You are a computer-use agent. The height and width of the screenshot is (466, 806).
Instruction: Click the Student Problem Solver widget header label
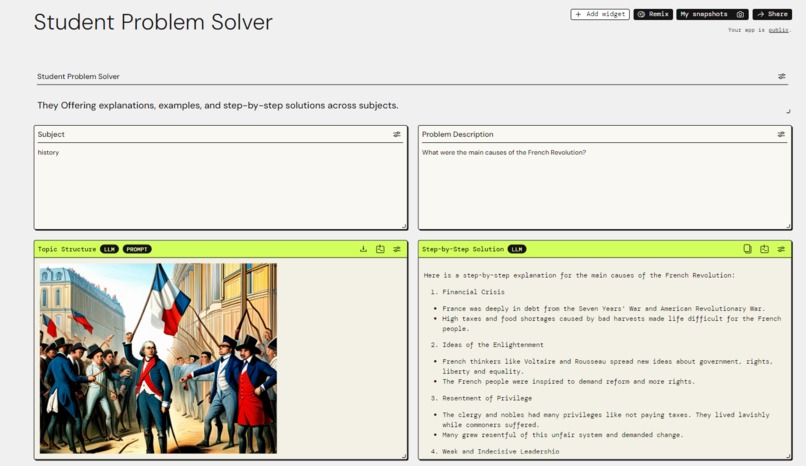(x=78, y=76)
